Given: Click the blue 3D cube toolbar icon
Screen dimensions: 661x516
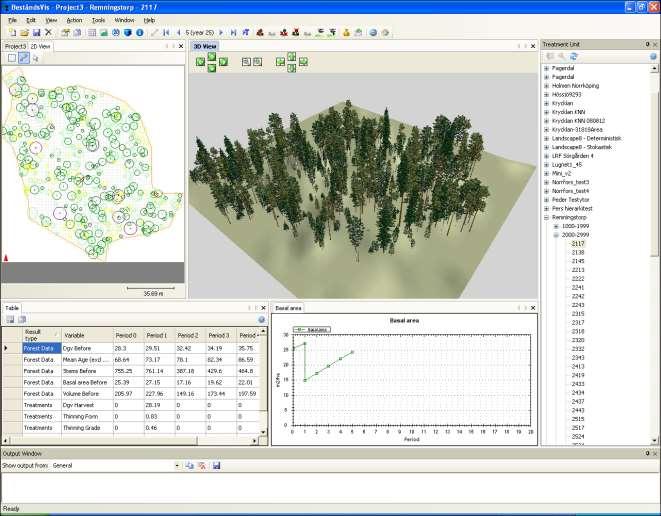Looking at the screenshot, I should pos(128,32).
